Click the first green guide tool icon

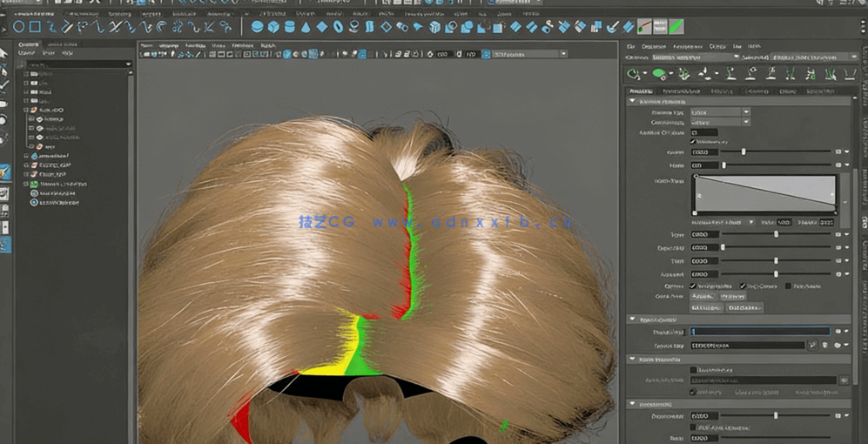click(x=633, y=74)
